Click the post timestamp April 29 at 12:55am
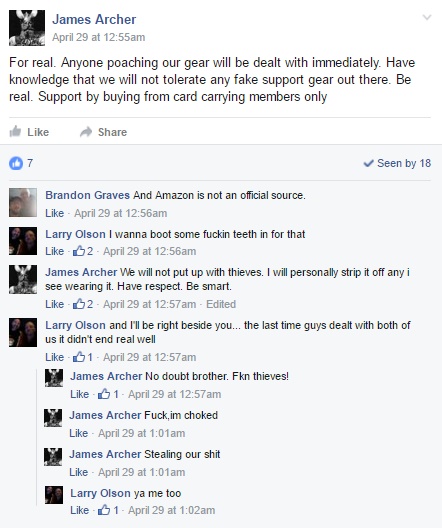442x528 pixels. (99, 37)
